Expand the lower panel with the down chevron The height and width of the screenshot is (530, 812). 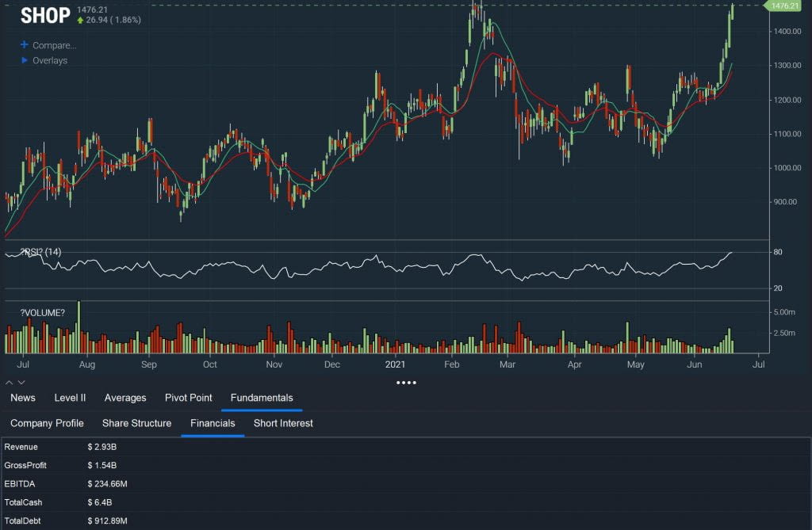(x=21, y=383)
